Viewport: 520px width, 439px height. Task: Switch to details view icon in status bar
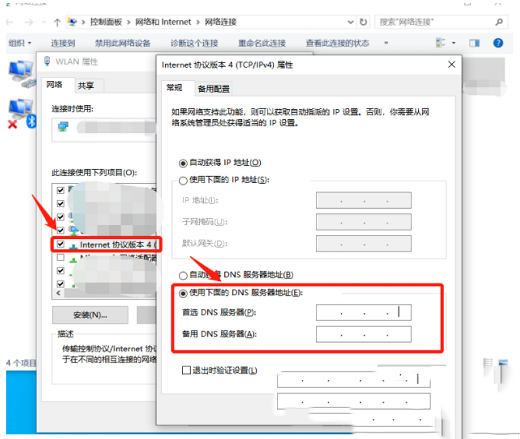[x=488, y=362]
